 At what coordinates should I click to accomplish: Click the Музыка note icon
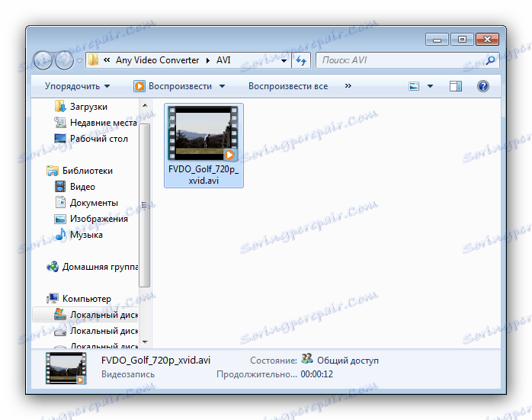(x=61, y=234)
